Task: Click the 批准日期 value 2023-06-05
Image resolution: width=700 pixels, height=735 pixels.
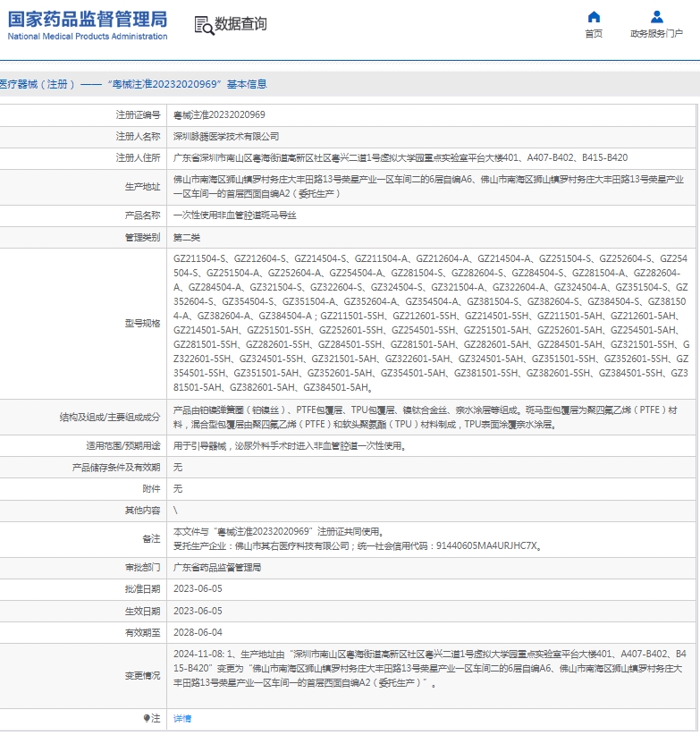Action: click(x=198, y=589)
